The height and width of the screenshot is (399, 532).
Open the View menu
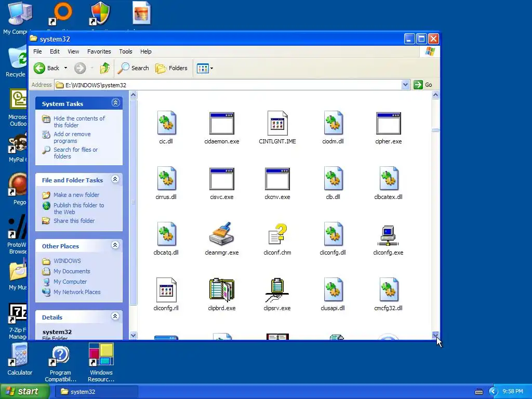pos(73,51)
